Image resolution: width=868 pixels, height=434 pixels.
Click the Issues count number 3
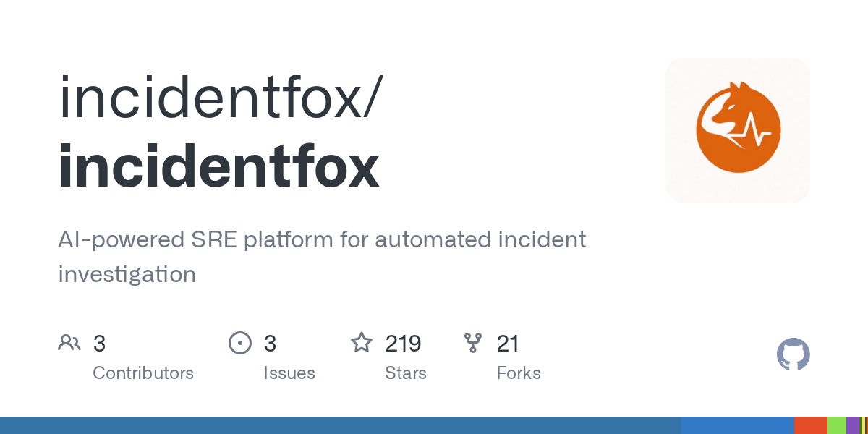point(270,344)
